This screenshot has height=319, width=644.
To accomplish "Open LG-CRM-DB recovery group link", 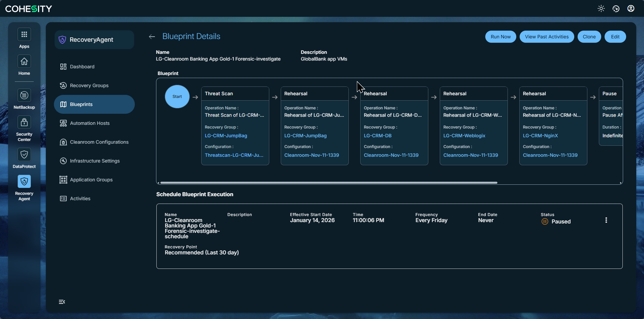I will click(x=377, y=136).
